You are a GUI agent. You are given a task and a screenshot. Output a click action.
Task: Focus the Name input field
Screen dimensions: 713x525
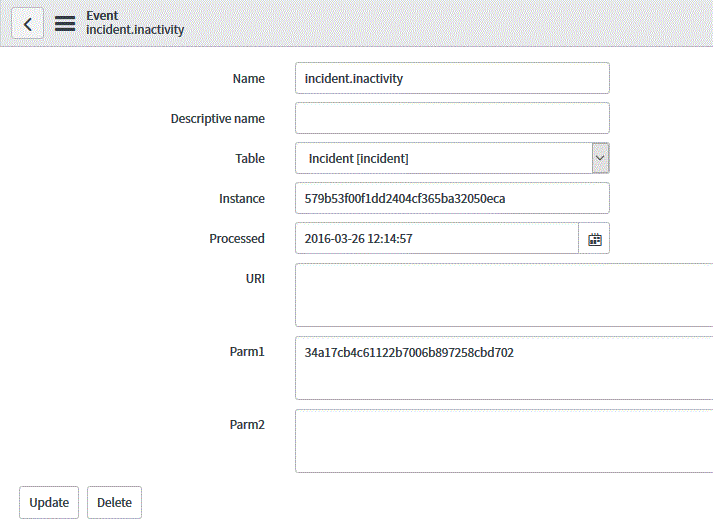(452, 78)
